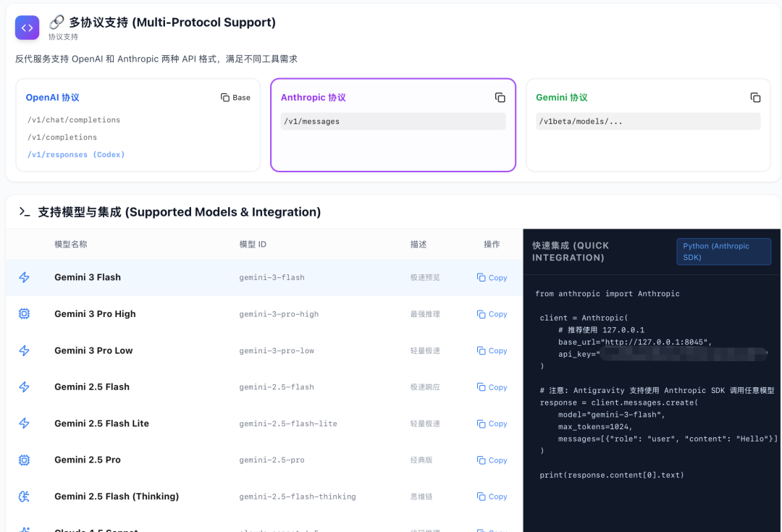Select the Gemini 2.5 Flash row name
This screenshot has height=532, width=782.
point(92,387)
